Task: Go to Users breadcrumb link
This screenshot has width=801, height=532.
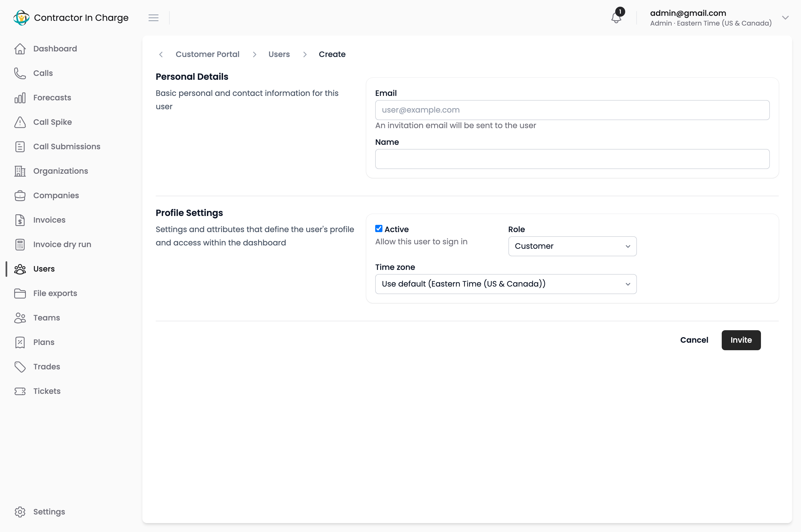Action: tap(279, 54)
